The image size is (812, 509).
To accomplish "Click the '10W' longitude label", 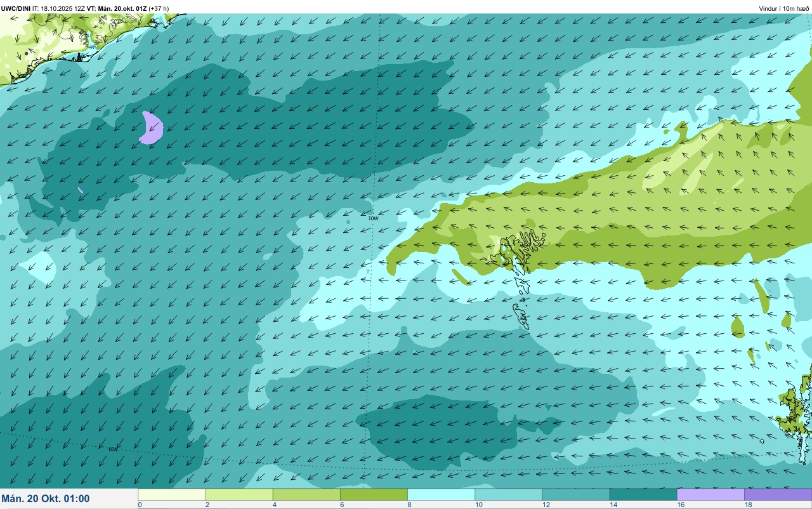I will point(373,218).
